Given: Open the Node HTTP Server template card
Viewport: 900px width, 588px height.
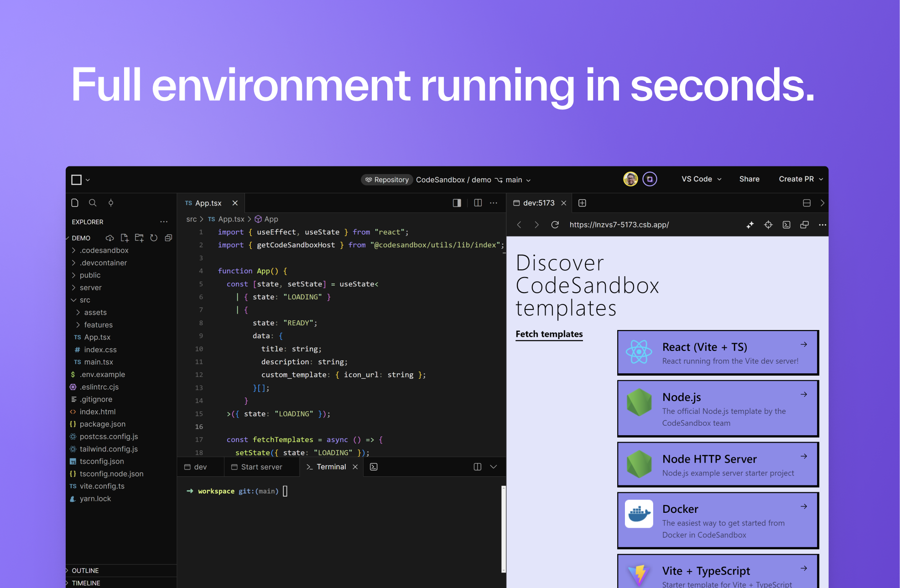Looking at the screenshot, I should click(718, 464).
